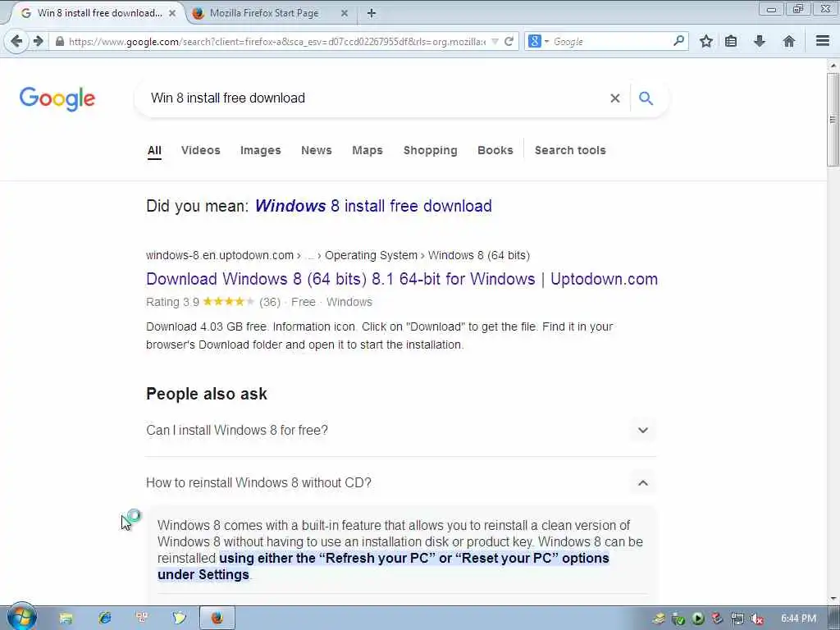Launch Internet Explorer from taskbar
This screenshot has height=630, width=840.
[x=104, y=619]
